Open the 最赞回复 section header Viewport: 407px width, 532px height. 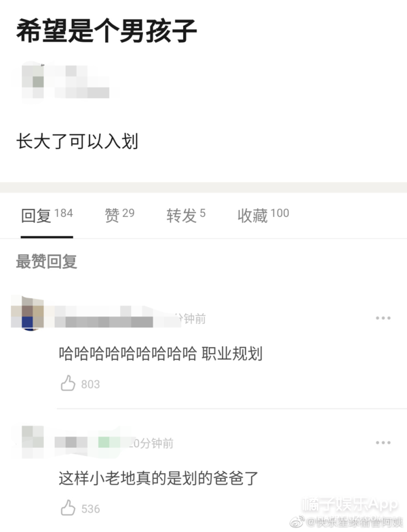coord(47,262)
